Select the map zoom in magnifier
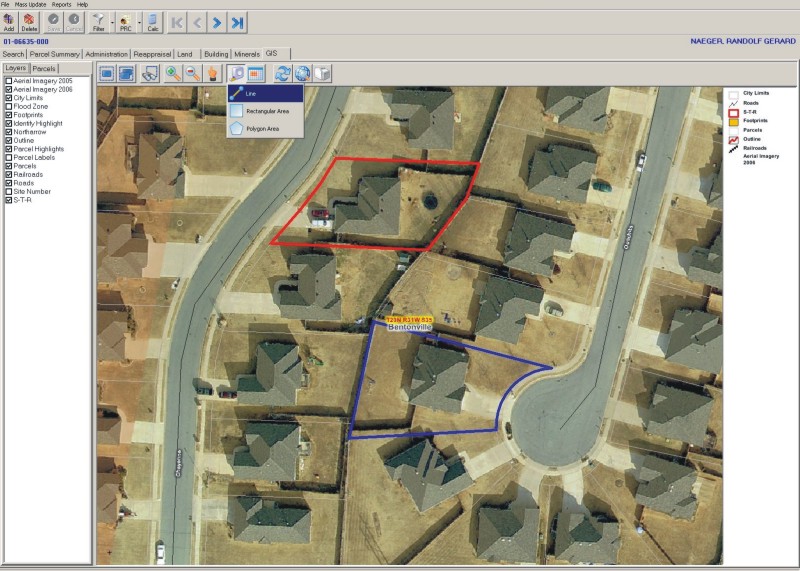The image size is (800, 571). [173, 73]
